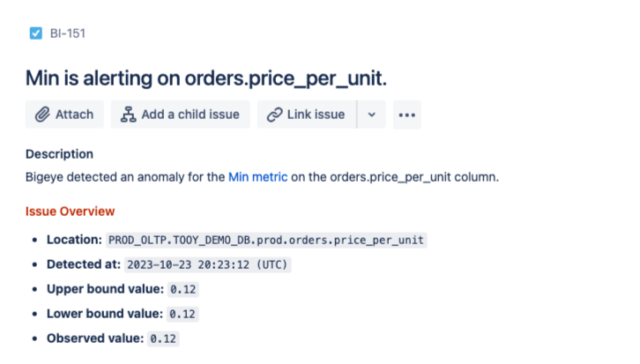Expand the chevron dropdown next to Link issue
Viewport: 640px width, 364px height.
tap(371, 115)
